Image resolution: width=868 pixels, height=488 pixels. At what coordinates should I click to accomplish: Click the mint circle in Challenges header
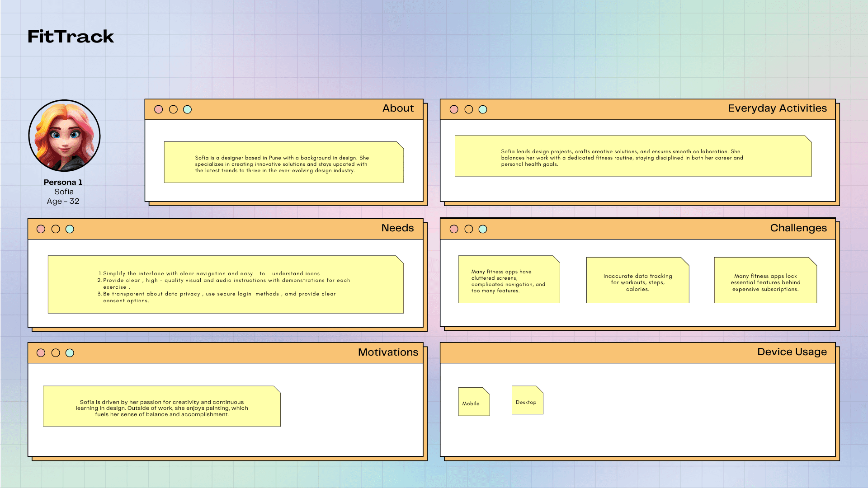point(483,229)
